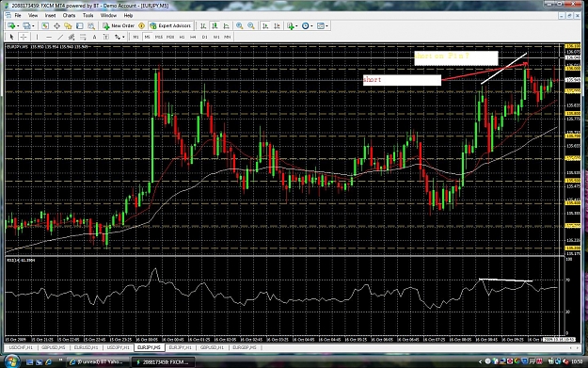Screen dimensions: 588x368
Task: Click the Data Window crosshair-circle icon
Action: click(56, 26)
